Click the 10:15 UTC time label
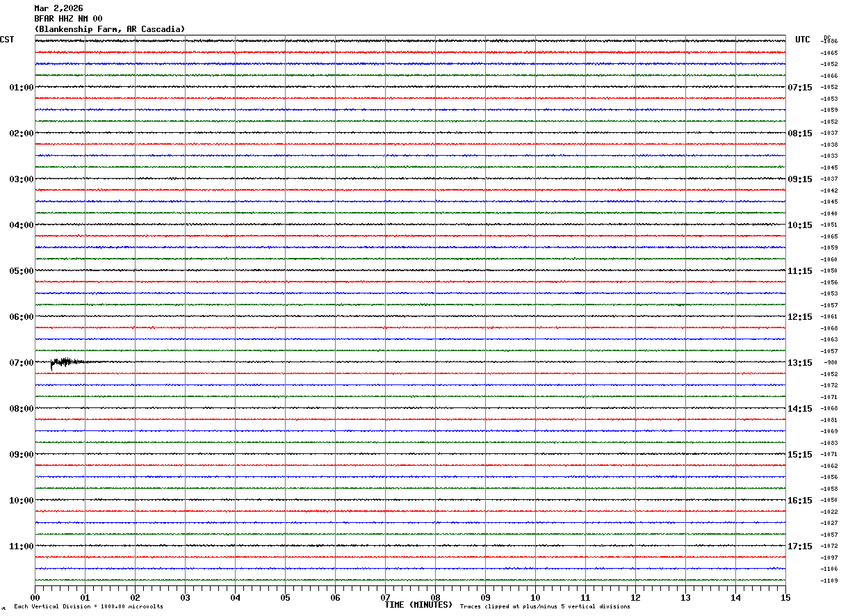 (x=799, y=225)
